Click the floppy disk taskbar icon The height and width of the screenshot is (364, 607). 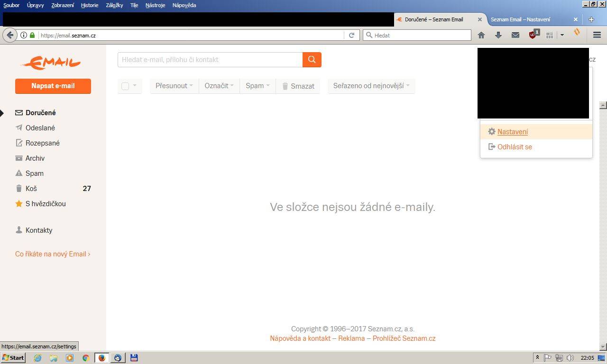pyautogui.click(x=134, y=358)
